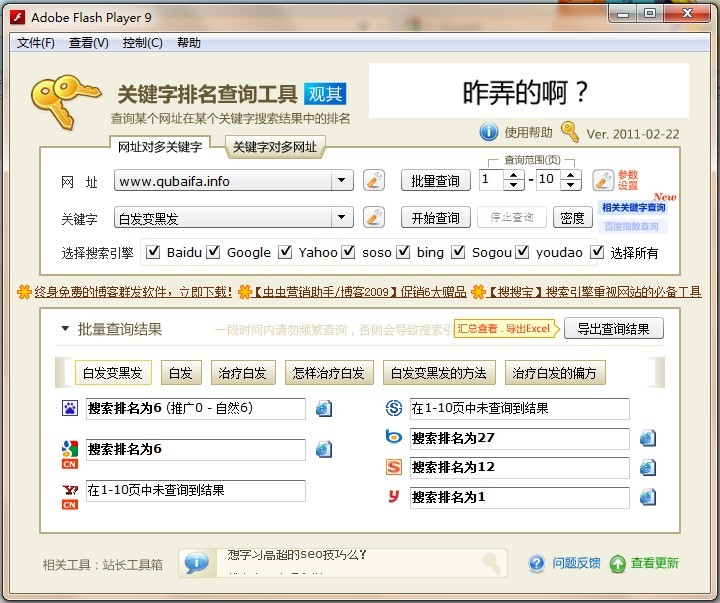Toggle the bing search engine checkbox
Screen dimensions: 720x603
click(x=403, y=252)
